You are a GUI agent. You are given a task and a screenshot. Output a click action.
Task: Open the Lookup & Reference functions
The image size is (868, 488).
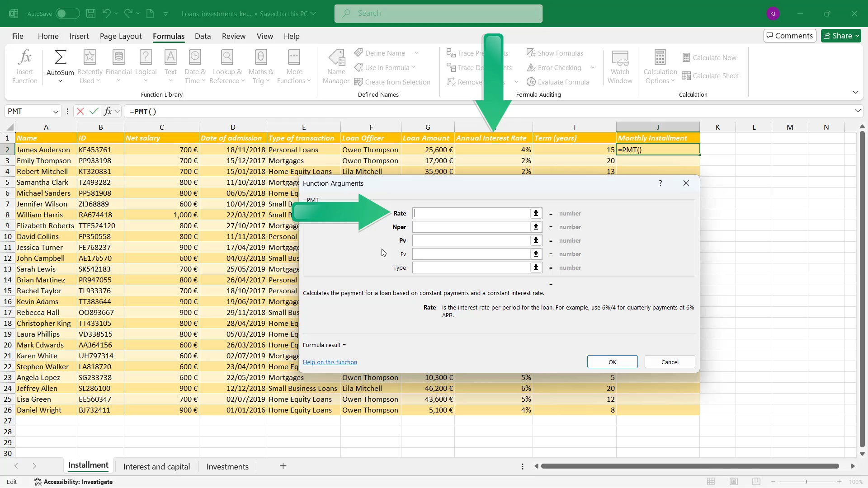click(x=227, y=67)
